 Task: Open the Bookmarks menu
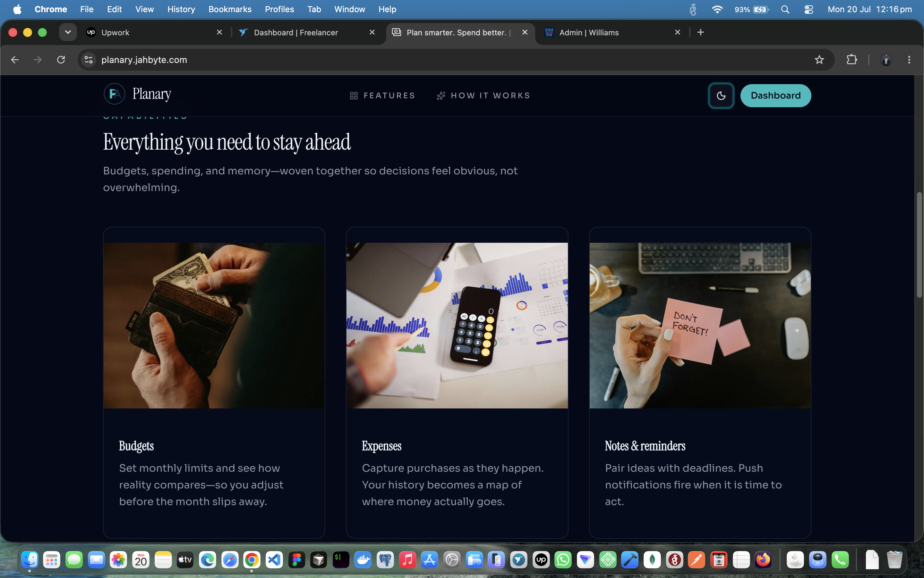tap(230, 9)
